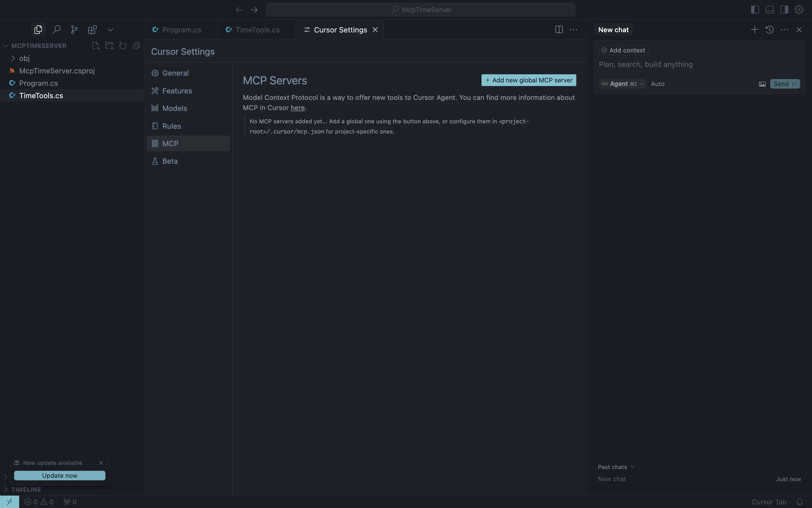The width and height of the screenshot is (812, 508).
Task: Open the Source Control icon
Action: (x=74, y=30)
